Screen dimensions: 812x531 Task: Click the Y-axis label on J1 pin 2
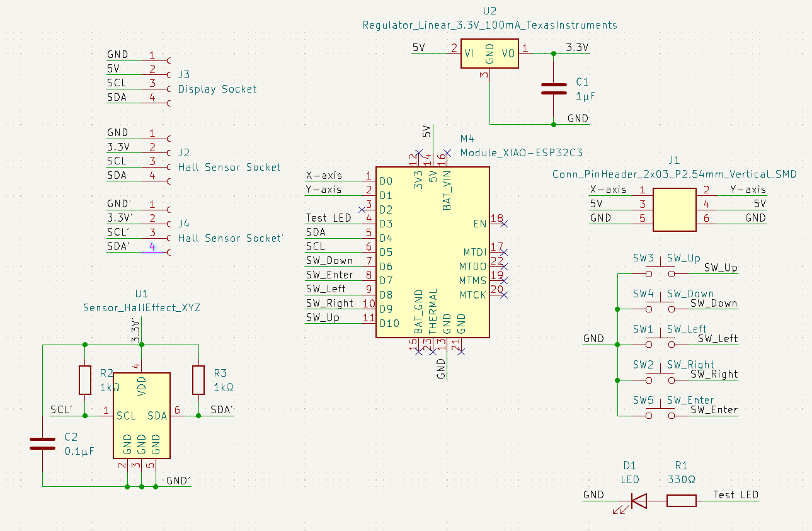tap(748, 190)
